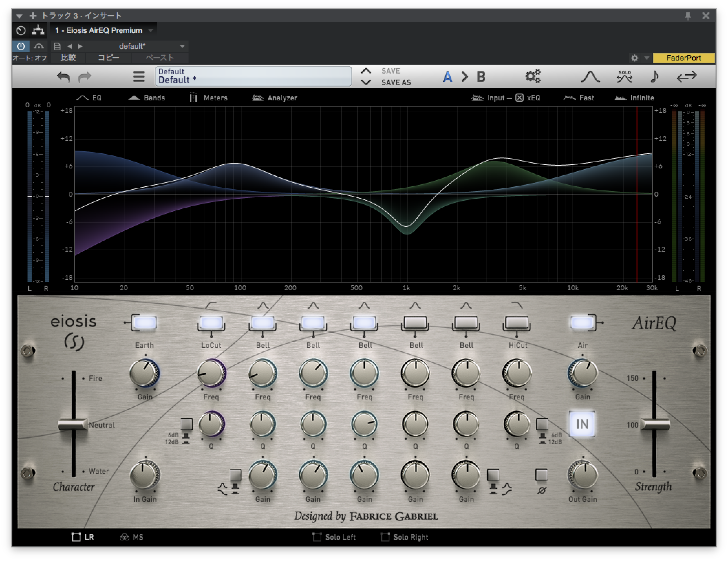
Task: Toggle high shelf shape switch
Action: (493, 475)
